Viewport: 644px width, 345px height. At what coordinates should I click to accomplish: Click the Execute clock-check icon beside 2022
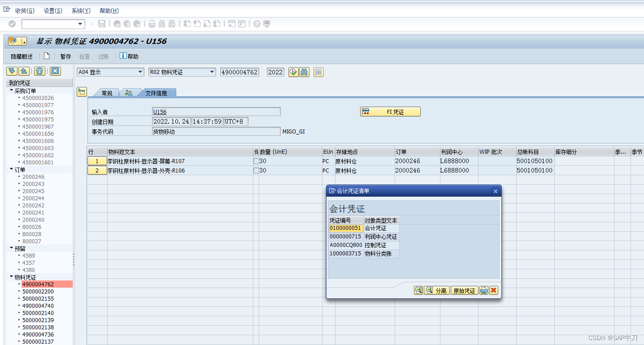tap(293, 72)
